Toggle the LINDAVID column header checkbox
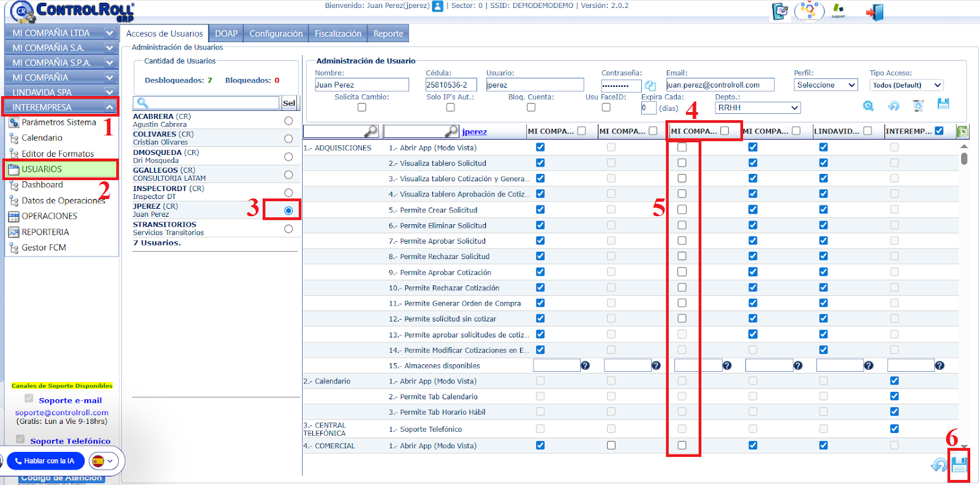This screenshot has width=980, height=485. coord(867,130)
